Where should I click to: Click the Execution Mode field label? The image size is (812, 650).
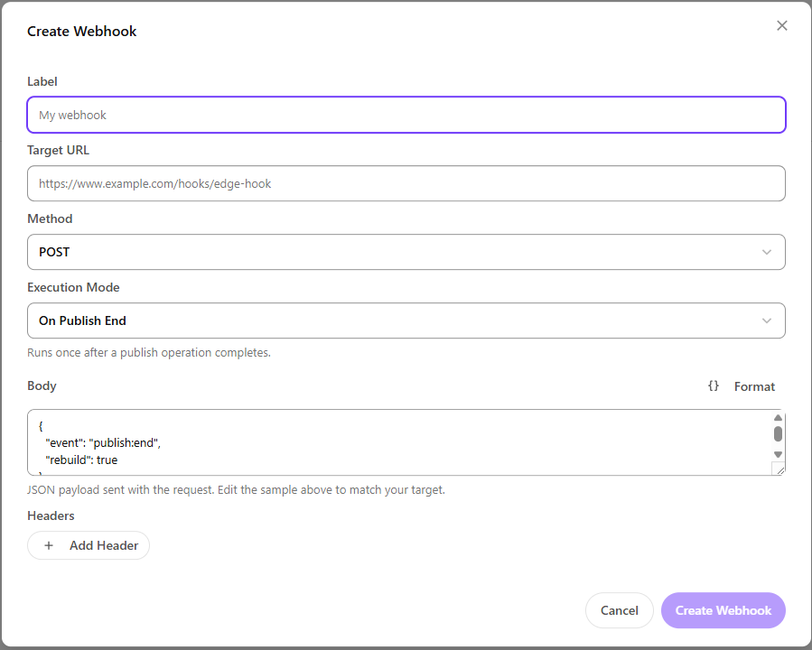pos(73,287)
